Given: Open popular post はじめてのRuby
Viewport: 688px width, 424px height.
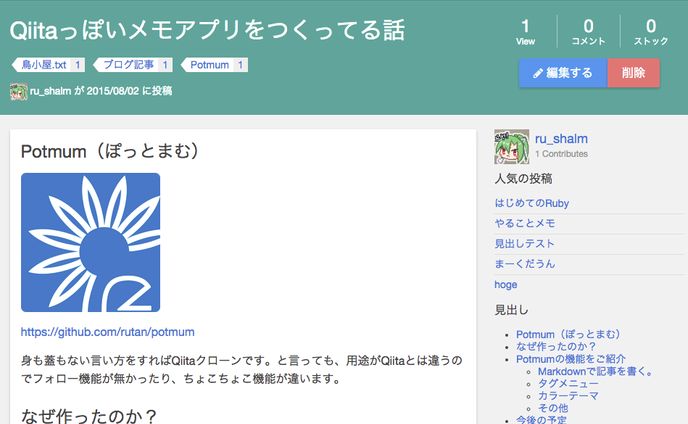Looking at the screenshot, I should pyautogui.click(x=531, y=203).
